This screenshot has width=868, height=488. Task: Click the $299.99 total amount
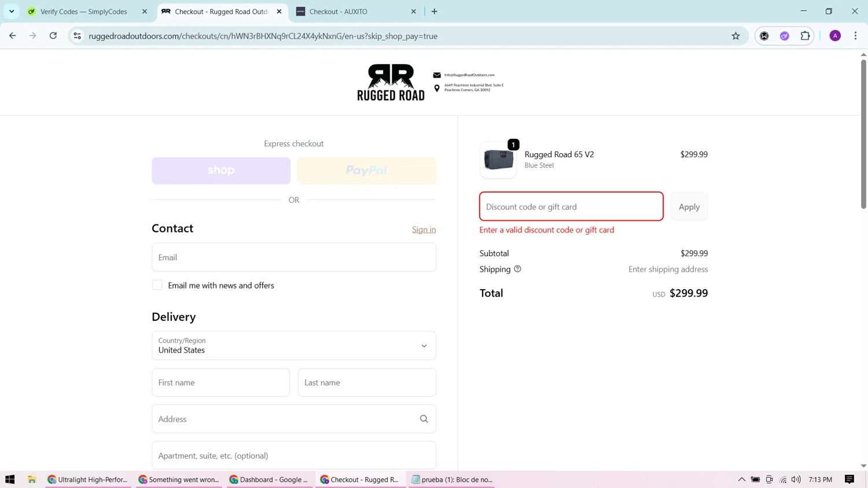[x=689, y=293]
